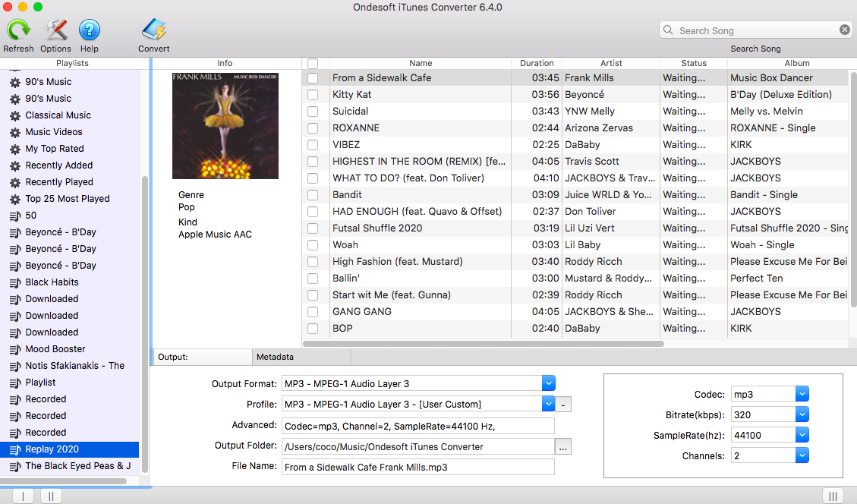This screenshot has width=857, height=504.
Task: Open The Black Eyed Peas playlist icon
Action: 15,466
